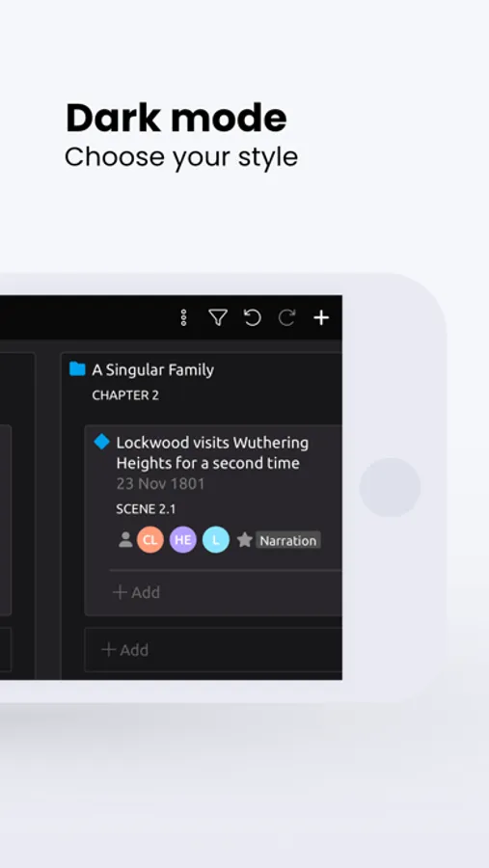Click Add inside the scene card
The height and width of the screenshot is (868, 489).
click(x=136, y=592)
